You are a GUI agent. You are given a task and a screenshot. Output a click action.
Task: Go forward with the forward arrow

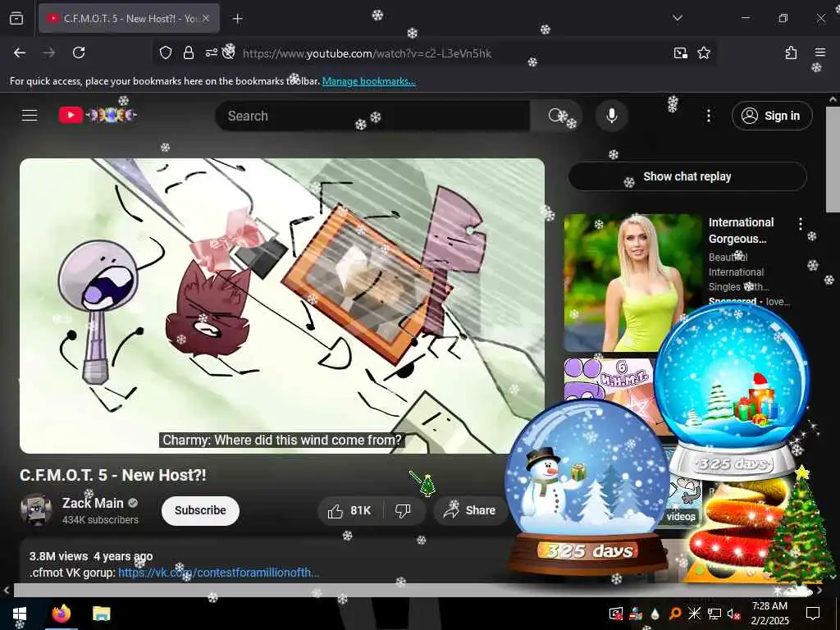coord(49,52)
